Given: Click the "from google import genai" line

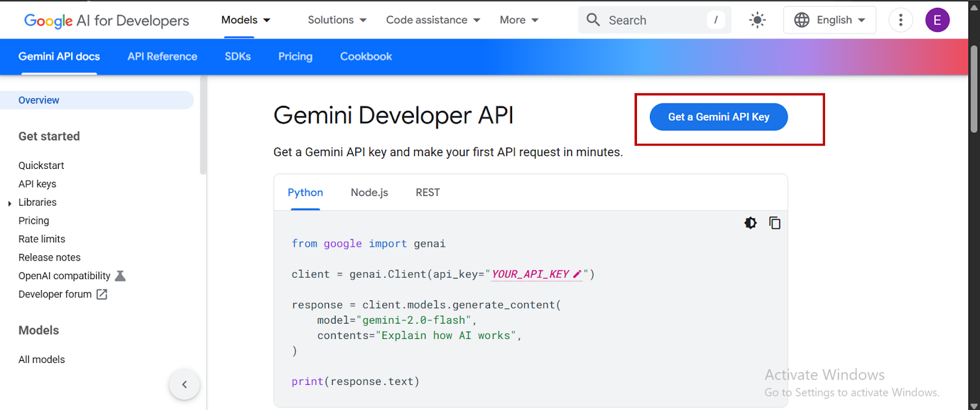Looking at the screenshot, I should (368, 244).
